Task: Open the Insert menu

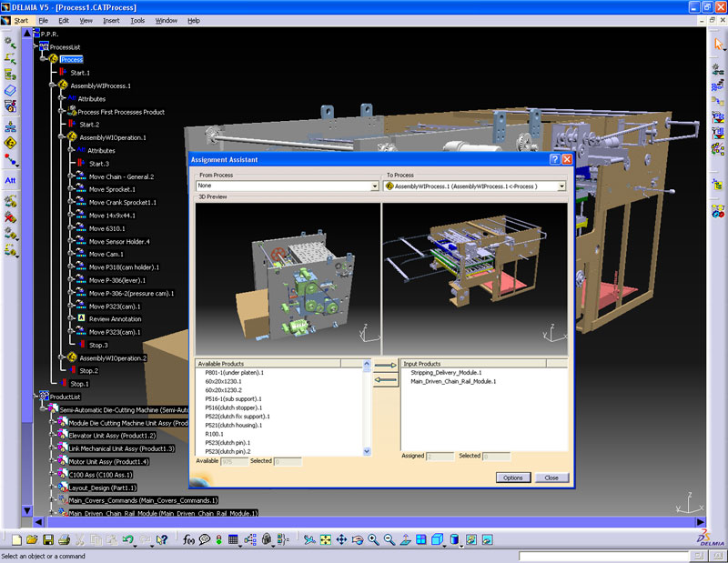Action: (x=111, y=20)
